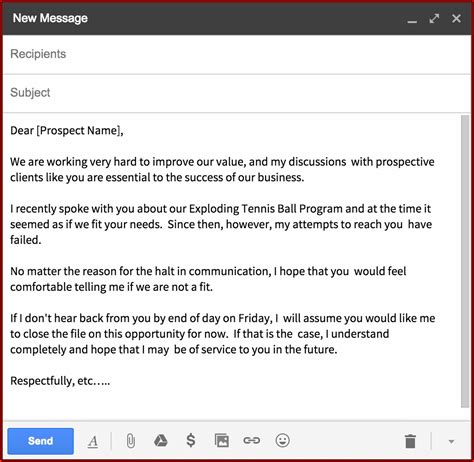This screenshot has height=462, width=474.
Task: Send money with dollar sign icon
Action: (191, 440)
